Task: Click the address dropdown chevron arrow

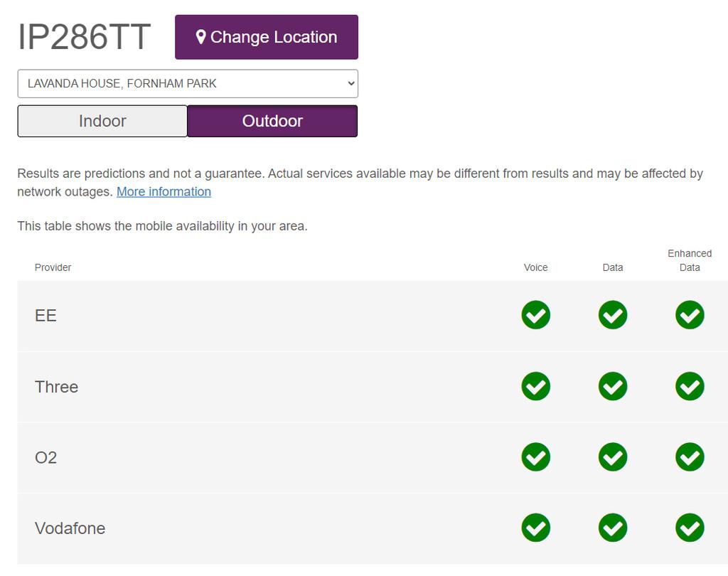Action: (351, 84)
